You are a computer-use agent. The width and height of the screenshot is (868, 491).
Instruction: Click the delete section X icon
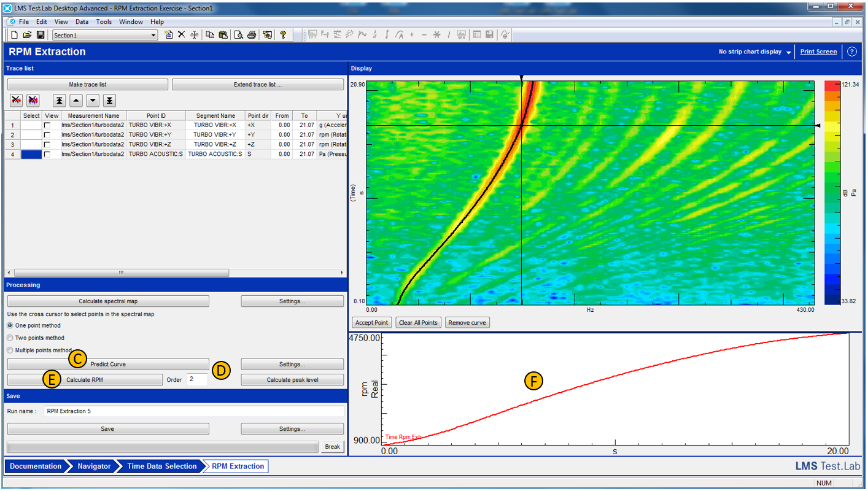pyautogui.click(x=182, y=35)
